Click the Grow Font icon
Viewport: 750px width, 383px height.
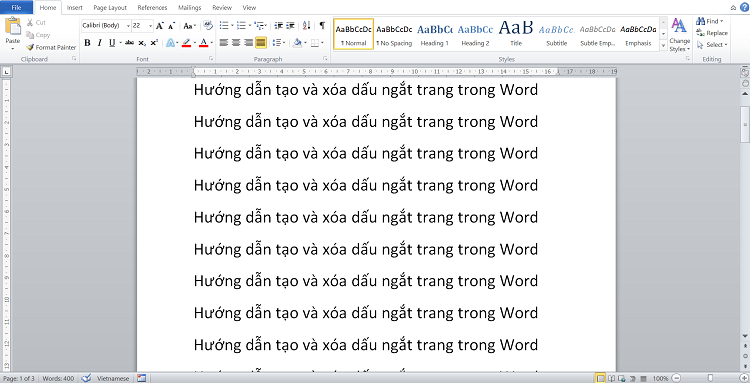pos(160,26)
